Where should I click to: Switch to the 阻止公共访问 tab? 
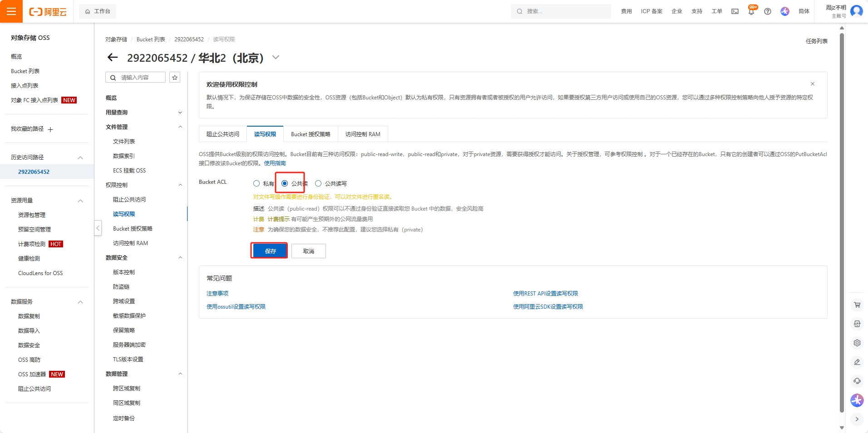223,134
